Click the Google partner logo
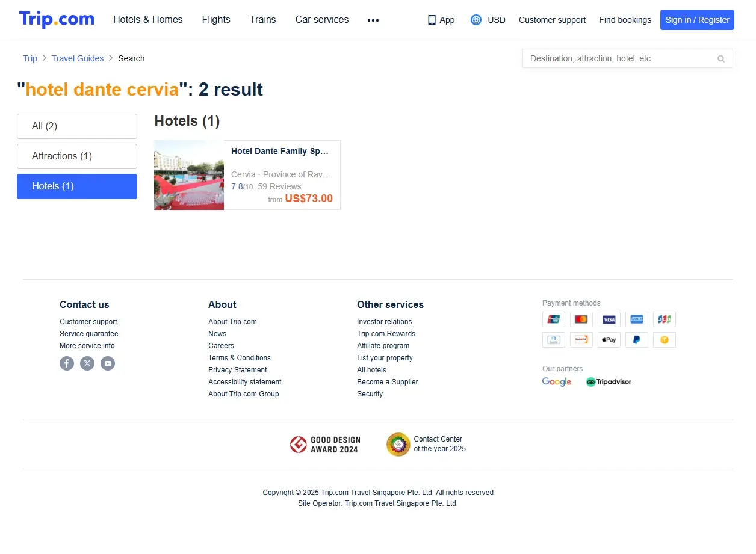This screenshot has height=554, width=756. pos(557,382)
